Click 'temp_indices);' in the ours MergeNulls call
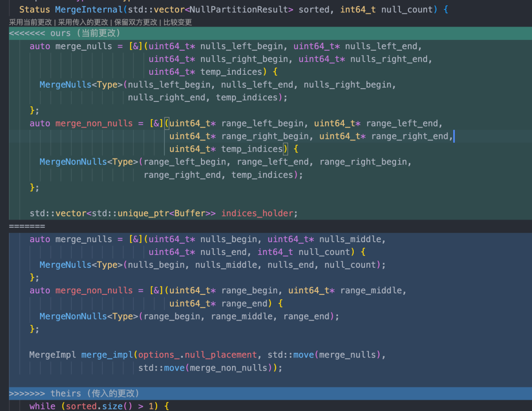Viewport: 532px width, 411px height. click(251, 97)
